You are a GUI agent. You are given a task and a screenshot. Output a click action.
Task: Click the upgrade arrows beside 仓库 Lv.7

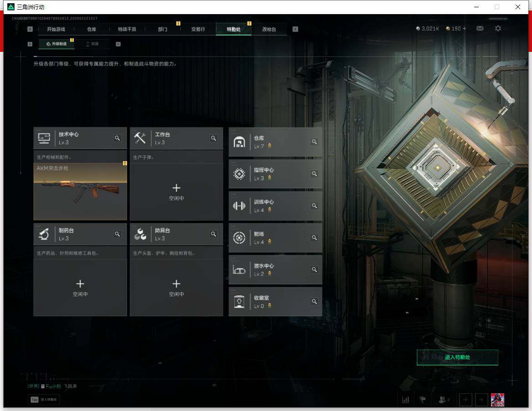pos(270,146)
